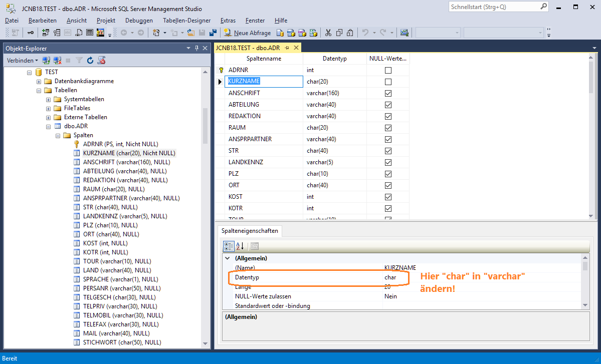Click the XMLA query icon
This screenshot has width=601, height=364.
313,33
